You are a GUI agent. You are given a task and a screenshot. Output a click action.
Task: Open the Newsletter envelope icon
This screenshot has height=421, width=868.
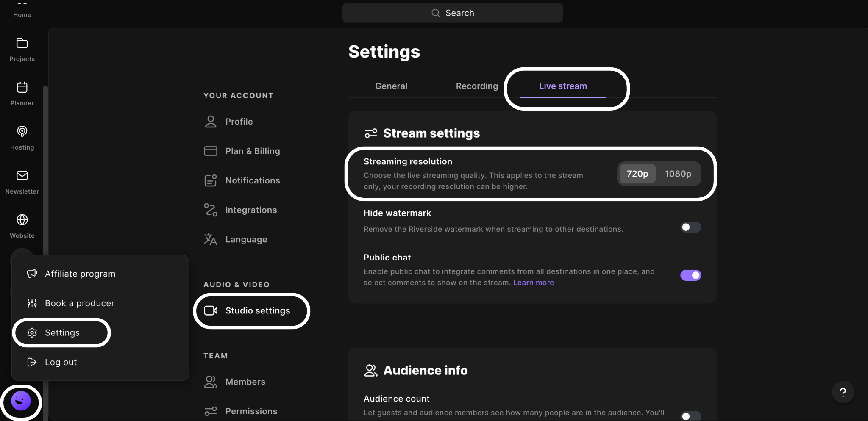coord(22,175)
